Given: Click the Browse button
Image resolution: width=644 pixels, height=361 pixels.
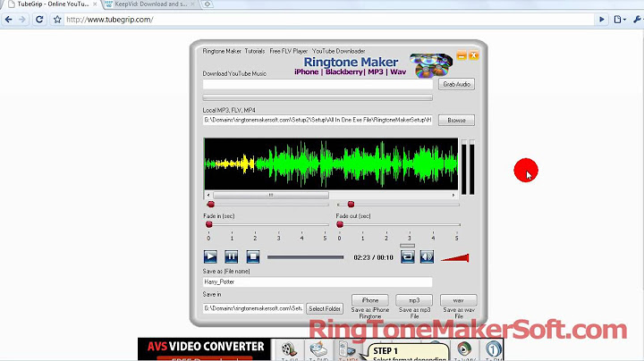Looking at the screenshot, I should coord(456,121).
